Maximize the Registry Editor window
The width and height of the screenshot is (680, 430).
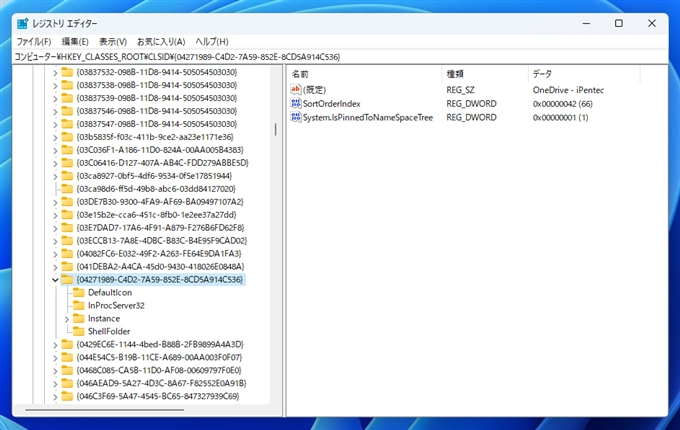tap(619, 23)
